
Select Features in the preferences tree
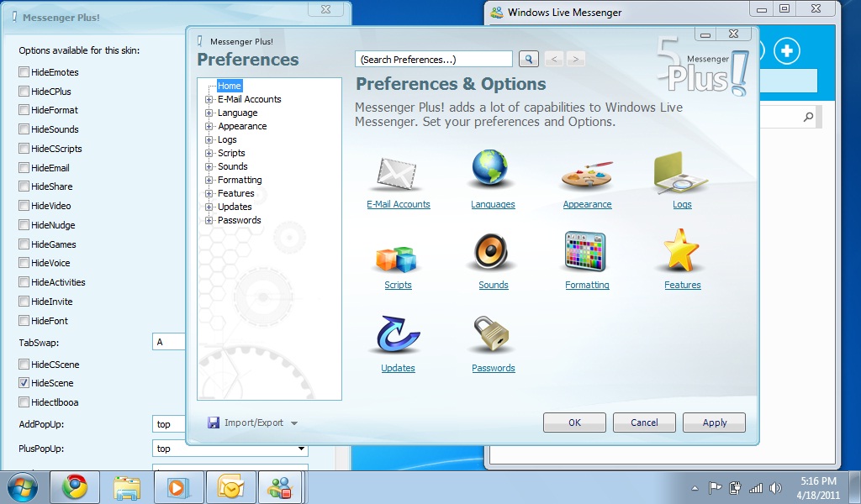[235, 193]
